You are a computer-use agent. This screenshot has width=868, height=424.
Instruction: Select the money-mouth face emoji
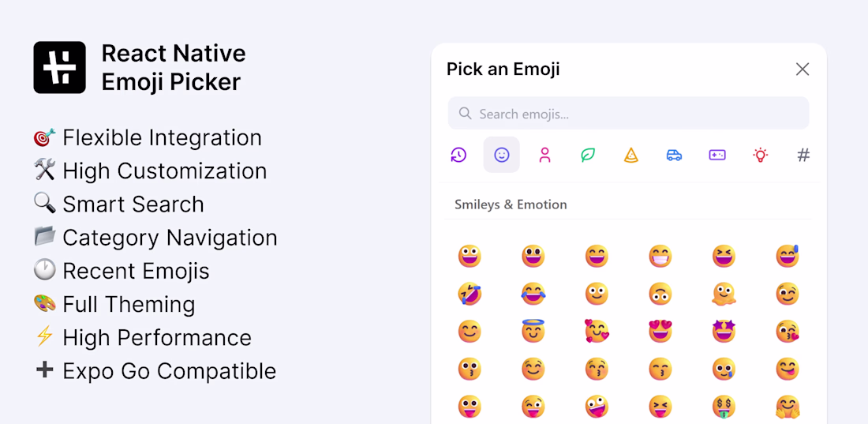click(724, 406)
